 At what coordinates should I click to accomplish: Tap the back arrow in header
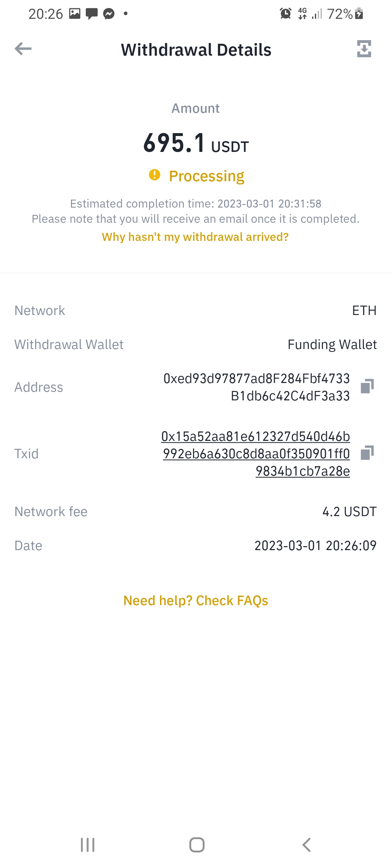coord(23,49)
